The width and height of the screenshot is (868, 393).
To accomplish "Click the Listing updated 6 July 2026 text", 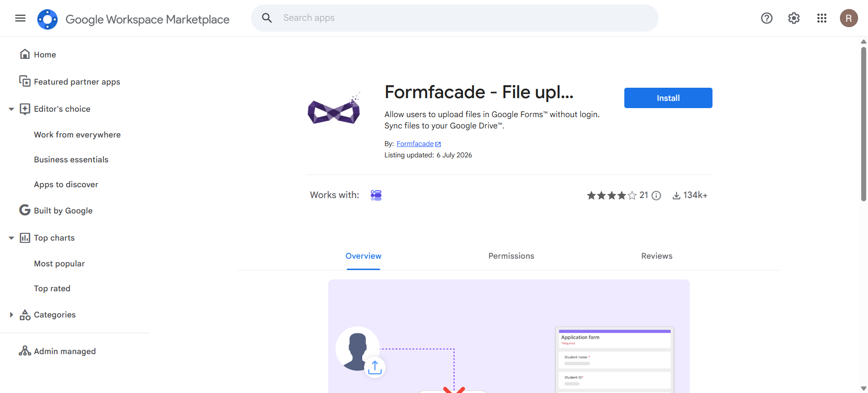I will pos(428,155).
